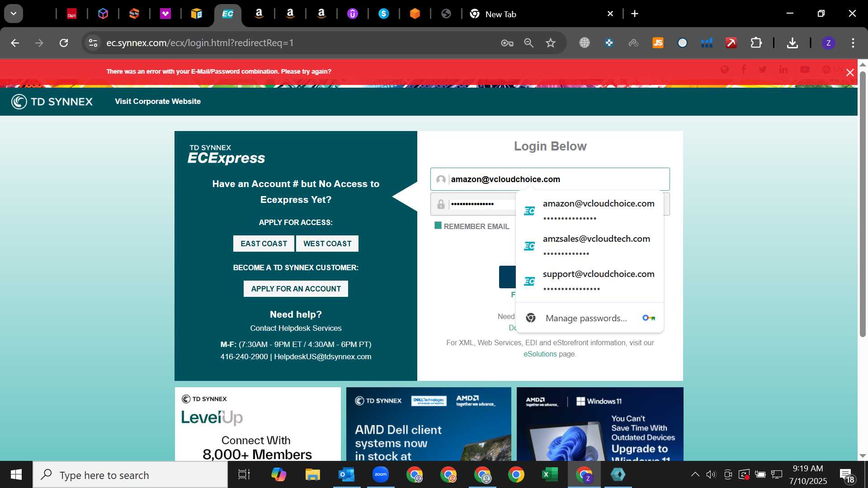Click the address bar URL field
This screenshot has width=868, height=488.
click(x=298, y=43)
